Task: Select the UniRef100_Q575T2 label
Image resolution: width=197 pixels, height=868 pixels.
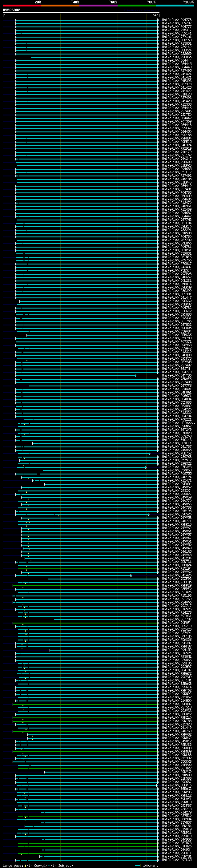Action: point(176,460)
